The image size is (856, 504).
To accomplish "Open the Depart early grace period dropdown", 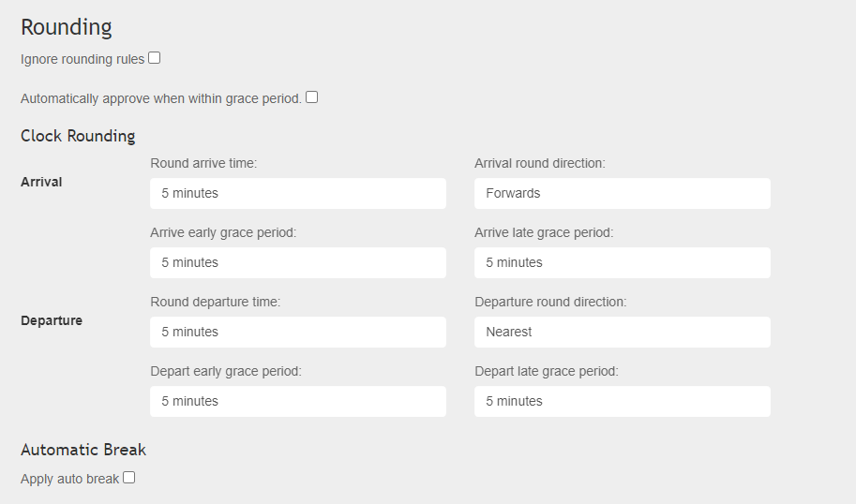I will (297, 402).
